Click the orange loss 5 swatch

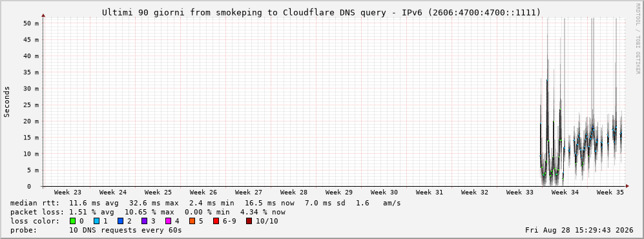coord(192,221)
